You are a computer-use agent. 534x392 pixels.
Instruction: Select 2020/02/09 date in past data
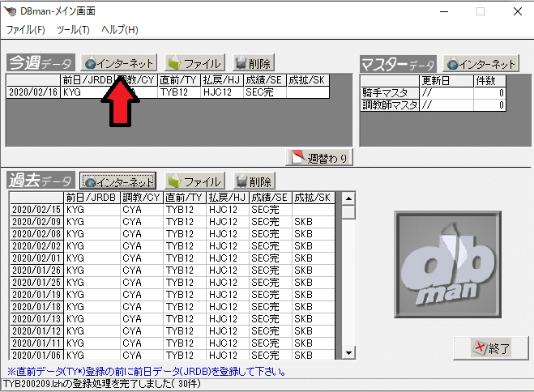36,222
